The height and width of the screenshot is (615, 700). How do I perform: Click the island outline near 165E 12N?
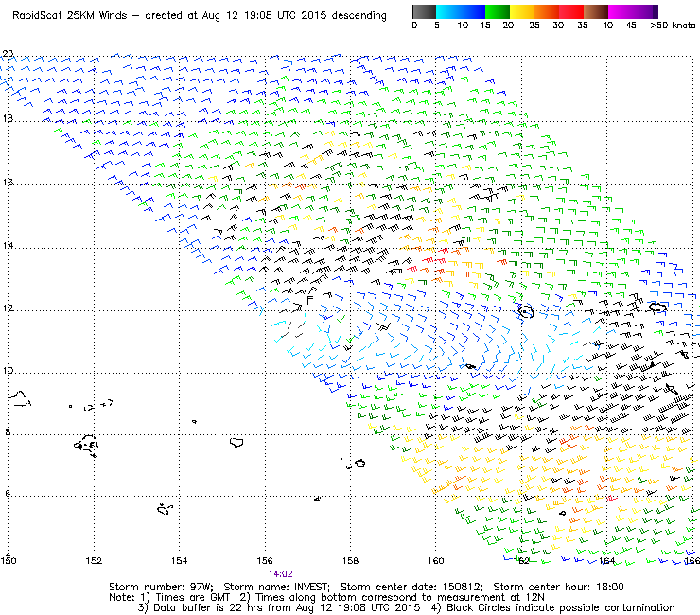click(x=657, y=307)
